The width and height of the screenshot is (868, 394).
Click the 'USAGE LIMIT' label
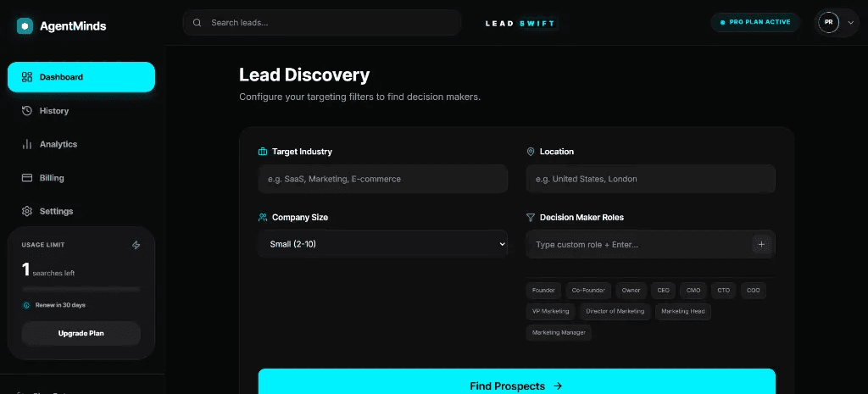pyautogui.click(x=43, y=245)
